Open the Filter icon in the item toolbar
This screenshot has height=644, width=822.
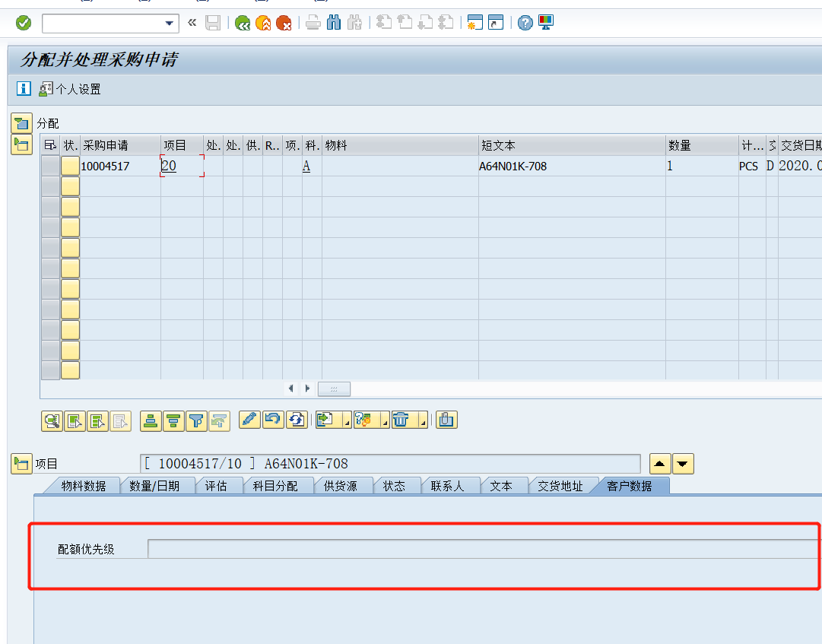tap(197, 420)
